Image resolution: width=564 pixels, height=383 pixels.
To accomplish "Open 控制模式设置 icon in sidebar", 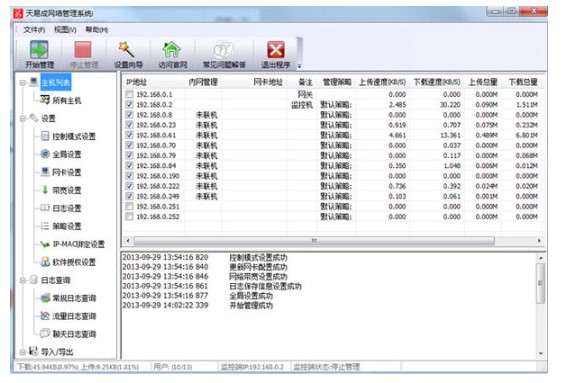I will [45, 136].
